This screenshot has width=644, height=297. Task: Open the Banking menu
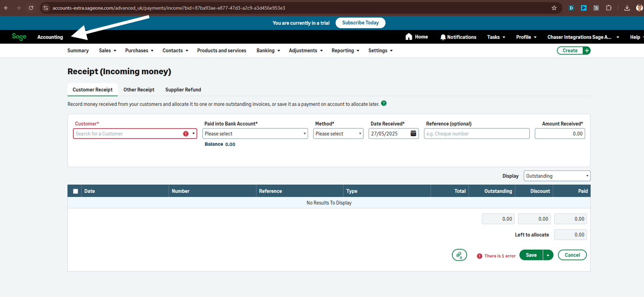(x=268, y=51)
